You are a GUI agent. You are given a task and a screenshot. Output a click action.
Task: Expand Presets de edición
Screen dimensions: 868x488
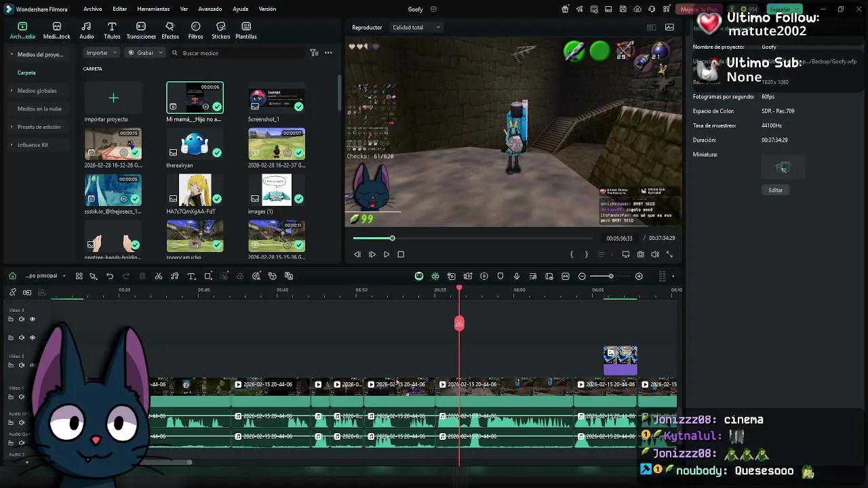click(12, 127)
